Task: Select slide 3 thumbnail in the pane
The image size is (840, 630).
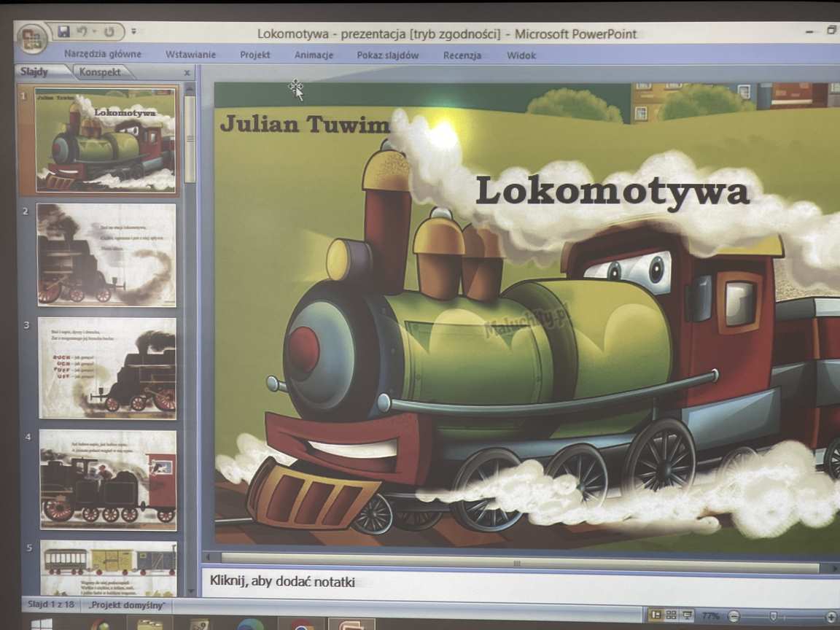Action: pyautogui.click(x=107, y=367)
